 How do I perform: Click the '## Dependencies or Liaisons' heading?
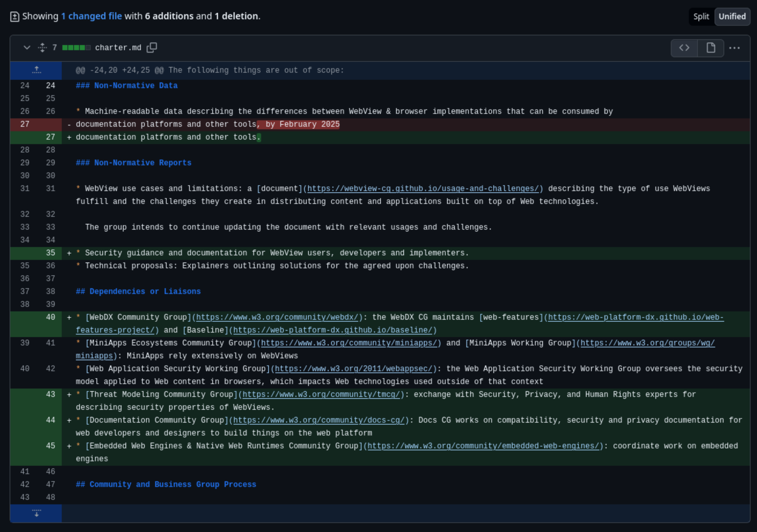pyautogui.click(x=138, y=291)
